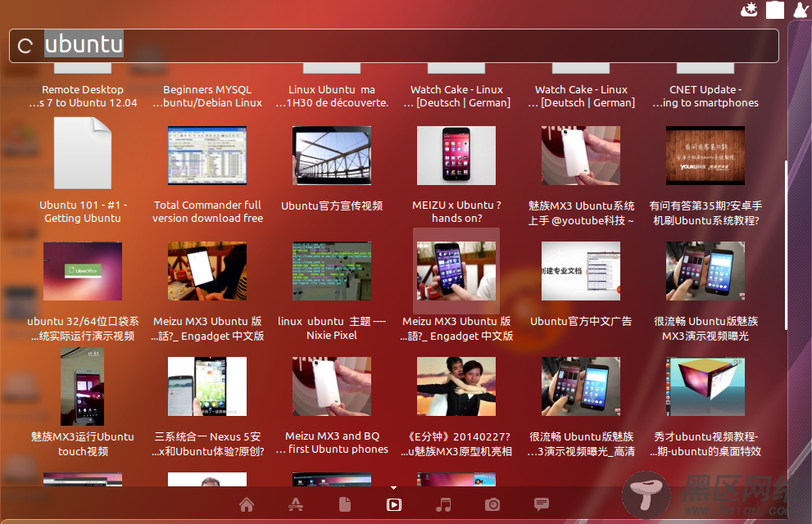Viewport: 812px width, 524px height.
Task: Open MEIZU x Ubuntu ? hands on? thumbnail
Action: (456, 156)
